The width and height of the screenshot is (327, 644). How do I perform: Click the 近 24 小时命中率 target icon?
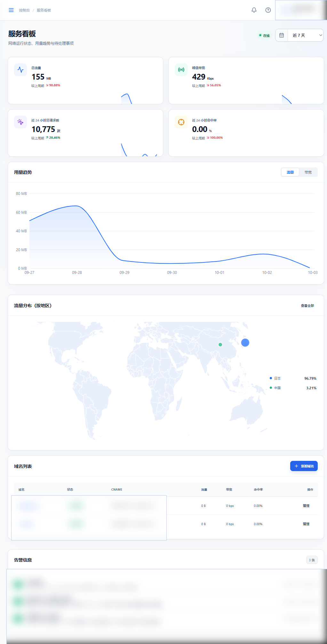point(181,122)
